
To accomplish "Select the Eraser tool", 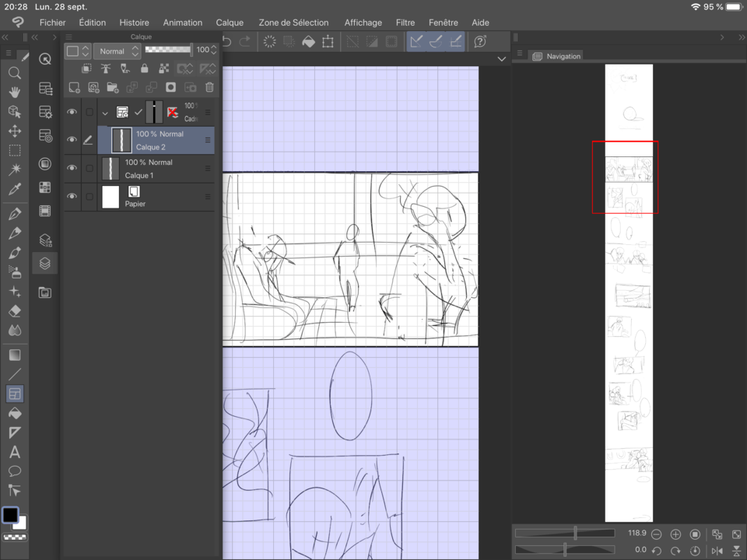I will click(14, 311).
